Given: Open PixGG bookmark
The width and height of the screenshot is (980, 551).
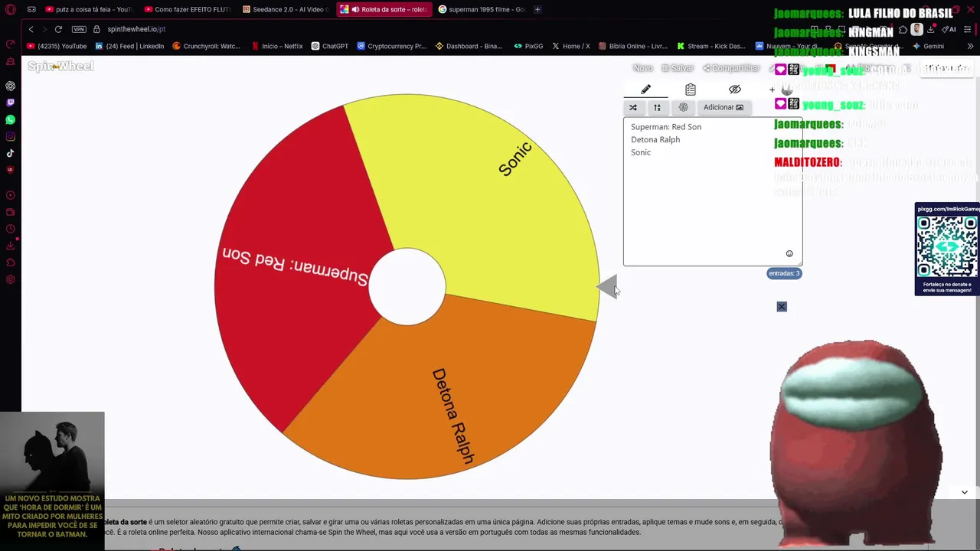Looking at the screenshot, I should (528, 46).
